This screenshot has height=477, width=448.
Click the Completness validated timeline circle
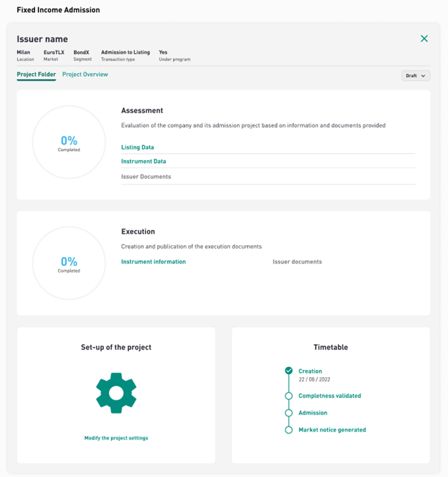point(289,396)
